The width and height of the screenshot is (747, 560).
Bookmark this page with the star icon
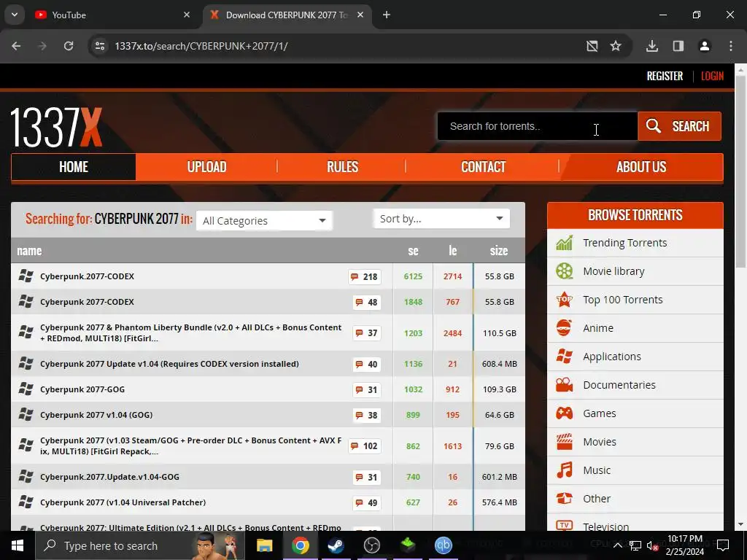(616, 46)
